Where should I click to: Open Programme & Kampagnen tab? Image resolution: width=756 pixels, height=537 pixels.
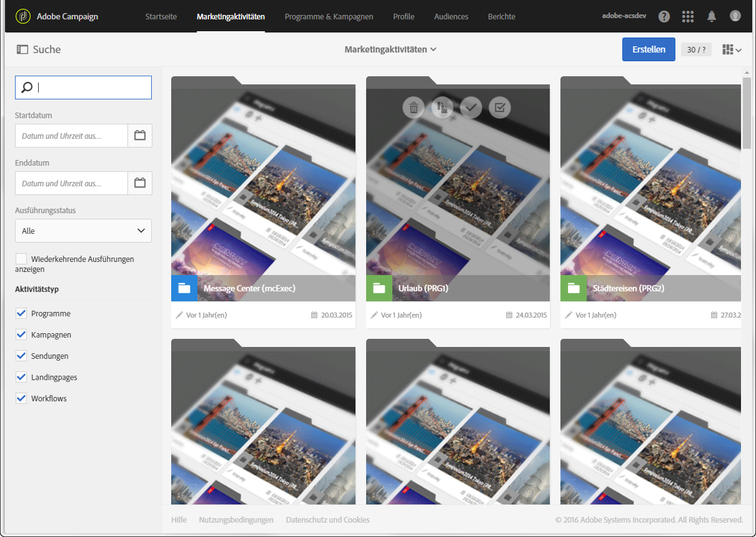point(329,17)
